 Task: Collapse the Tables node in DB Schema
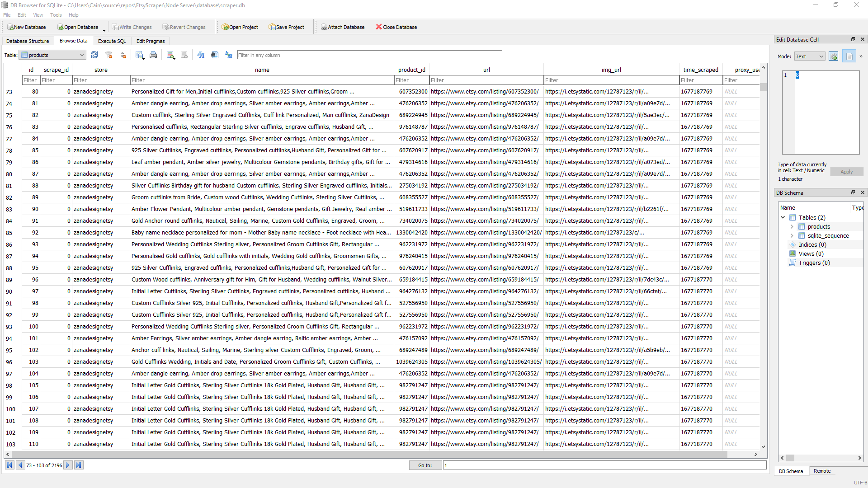click(x=783, y=217)
